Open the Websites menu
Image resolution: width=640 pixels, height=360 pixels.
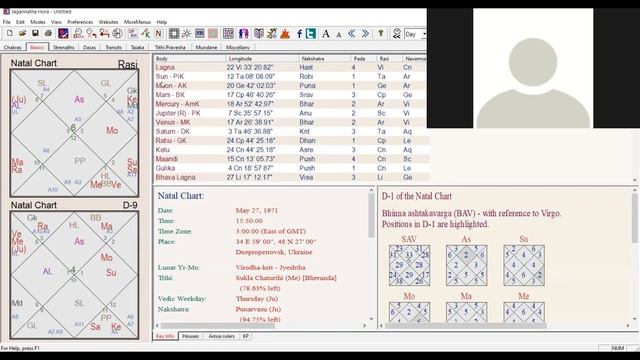(109, 22)
